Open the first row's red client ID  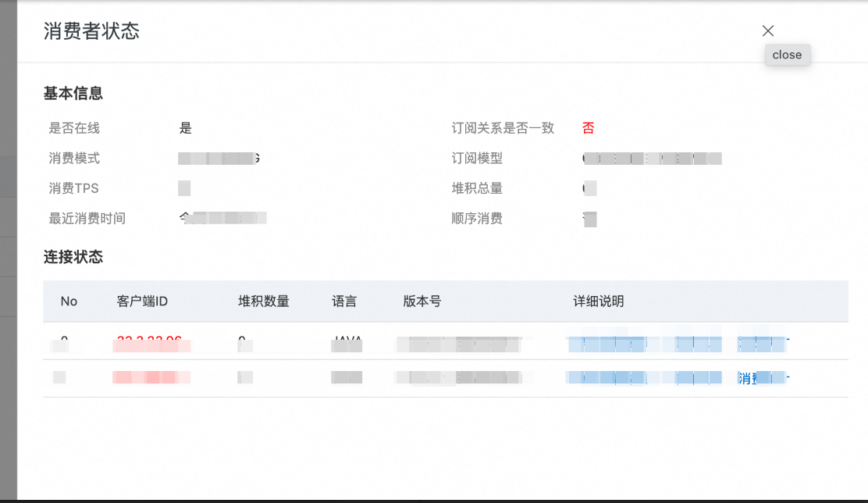click(x=151, y=342)
